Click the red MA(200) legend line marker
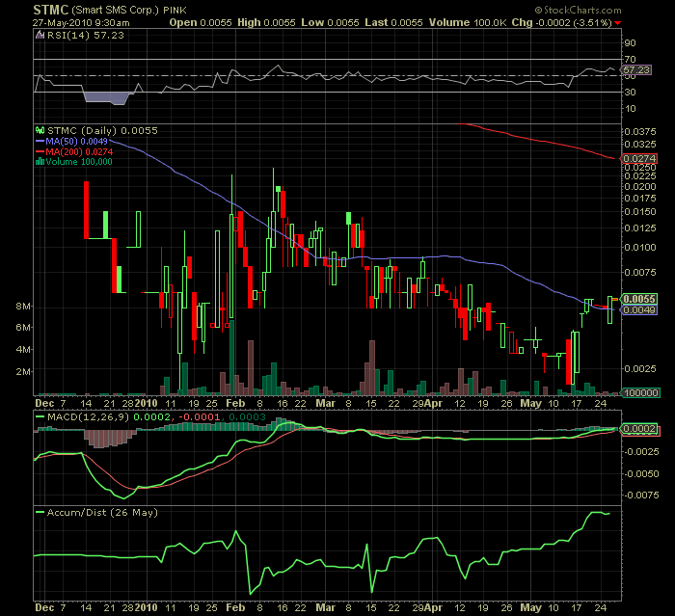 pyautogui.click(x=40, y=151)
